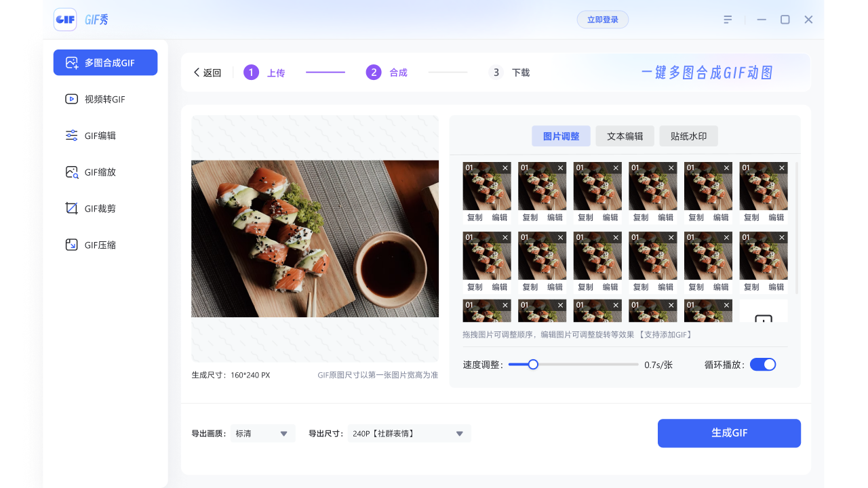Image resolution: width=868 pixels, height=488 pixels.
Task: Open the settings menu icon near login
Action: click(728, 19)
